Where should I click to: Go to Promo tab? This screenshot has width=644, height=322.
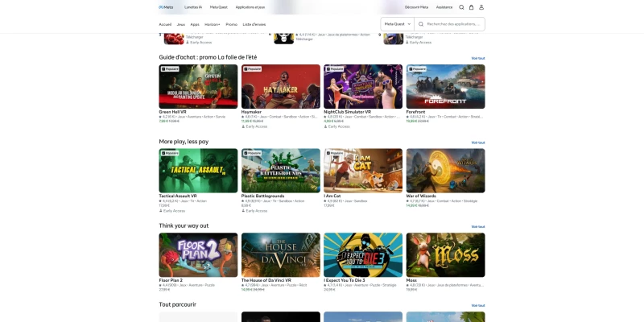[231, 24]
